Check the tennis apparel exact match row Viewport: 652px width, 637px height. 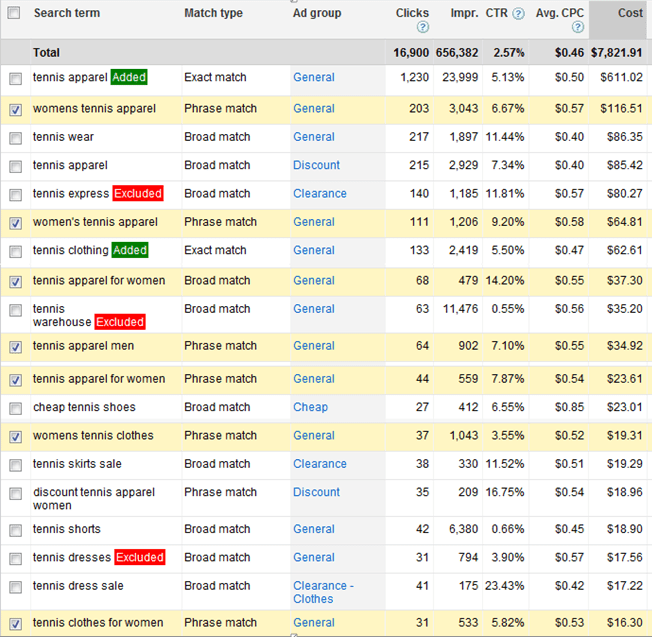(15, 78)
